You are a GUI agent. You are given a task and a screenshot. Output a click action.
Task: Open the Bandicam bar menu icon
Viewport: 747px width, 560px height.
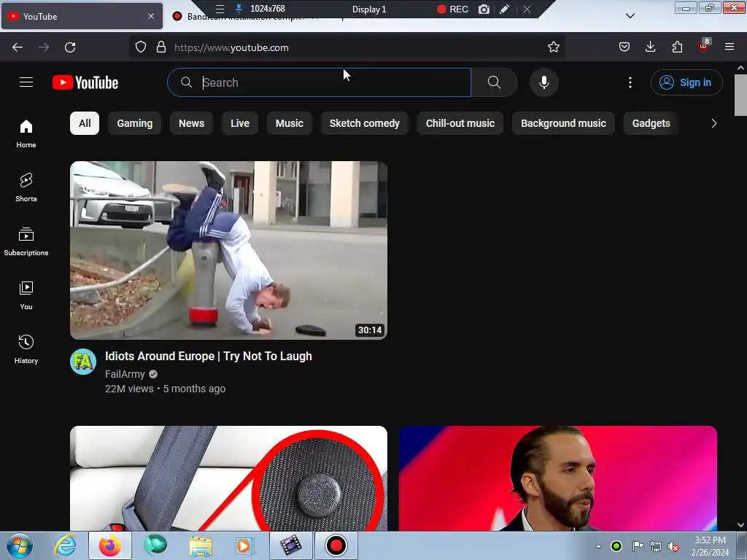pyautogui.click(x=220, y=9)
